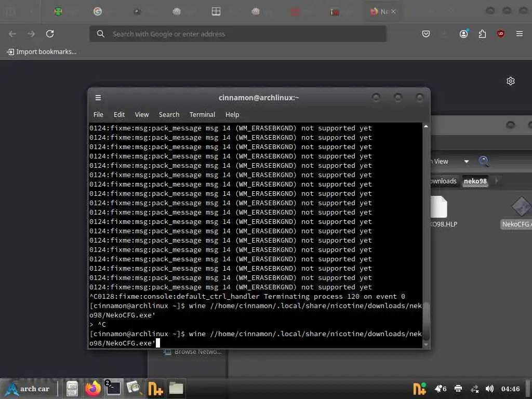532x399 pixels.
Task: Select Browse Network in file manager sidebar
Action: pyautogui.click(x=193, y=352)
